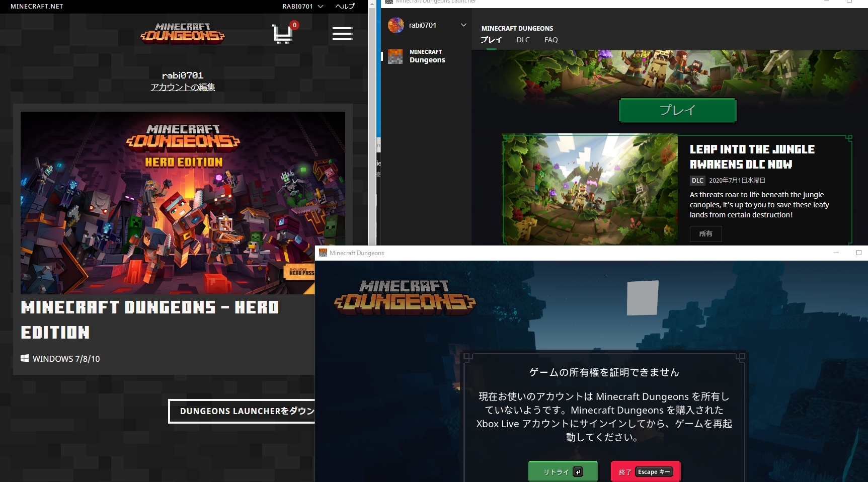The image size is (868, 482).
Task: Open the ヘルプ link on the website
Action: [345, 7]
